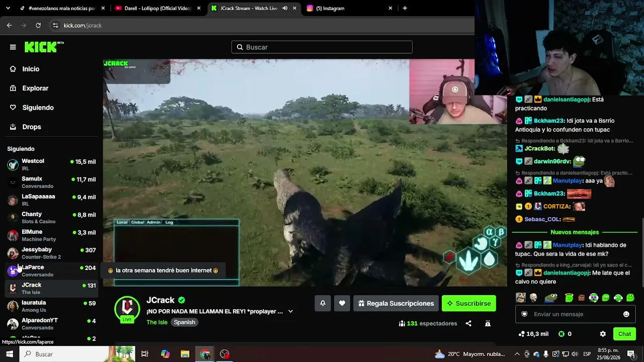Open lauratula's Among Us stream
Image resolution: width=644 pixels, height=362 pixels.
click(51, 306)
